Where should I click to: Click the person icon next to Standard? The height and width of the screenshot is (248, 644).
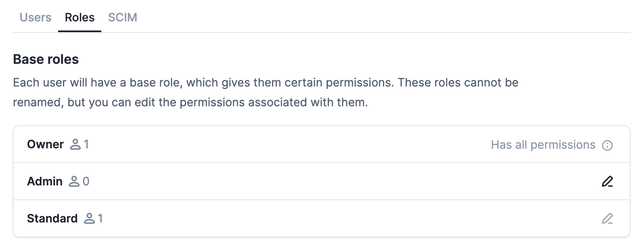89,218
